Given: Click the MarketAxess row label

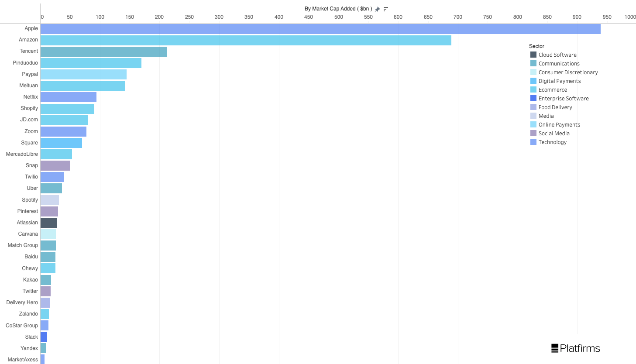Looking at the screenshot, I should (23, 360).
